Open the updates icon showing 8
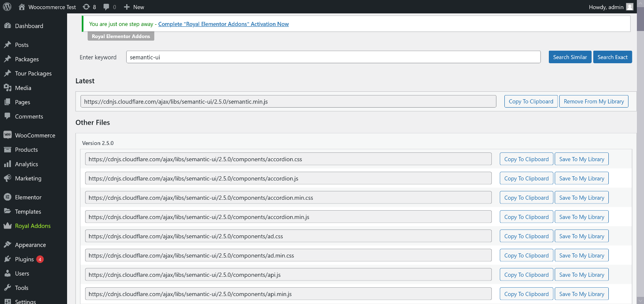This screenshot has height=304, width=644. [x=86, y=7]
